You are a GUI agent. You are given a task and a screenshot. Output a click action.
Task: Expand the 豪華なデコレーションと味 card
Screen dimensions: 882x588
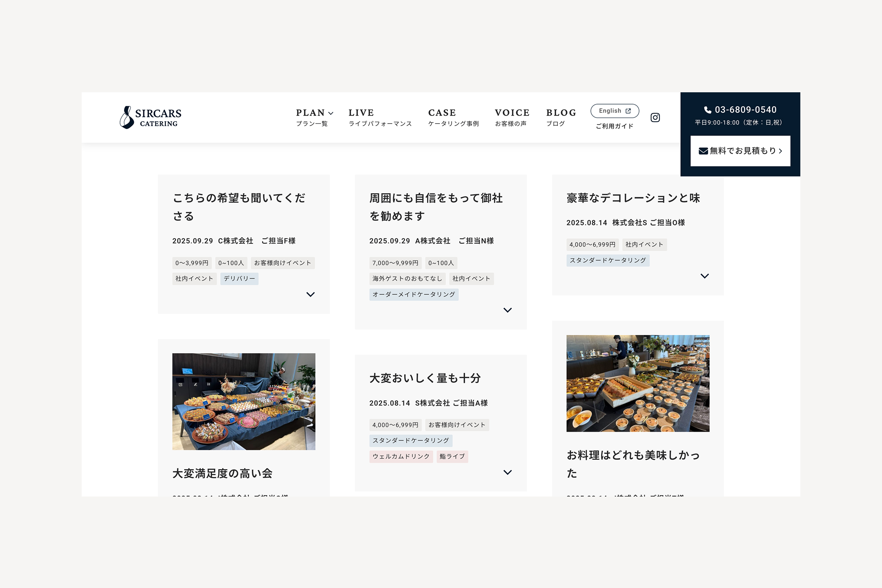704,276
